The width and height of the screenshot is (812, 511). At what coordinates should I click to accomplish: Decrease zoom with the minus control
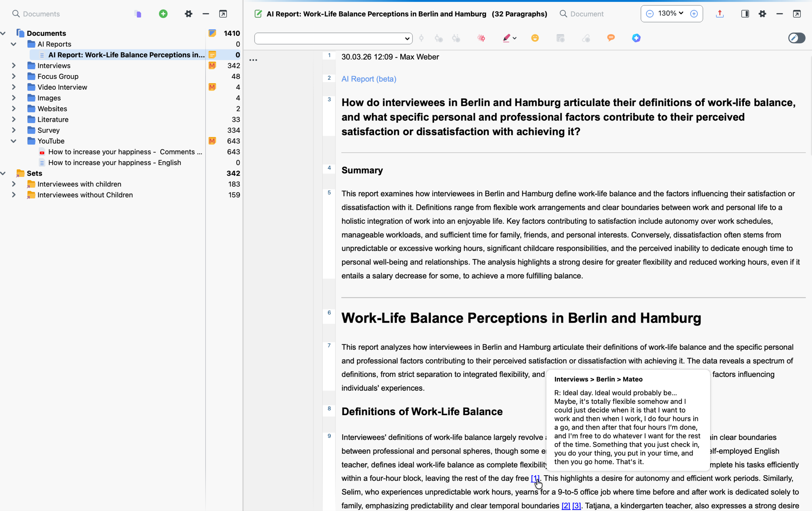[x=650, y=14]
